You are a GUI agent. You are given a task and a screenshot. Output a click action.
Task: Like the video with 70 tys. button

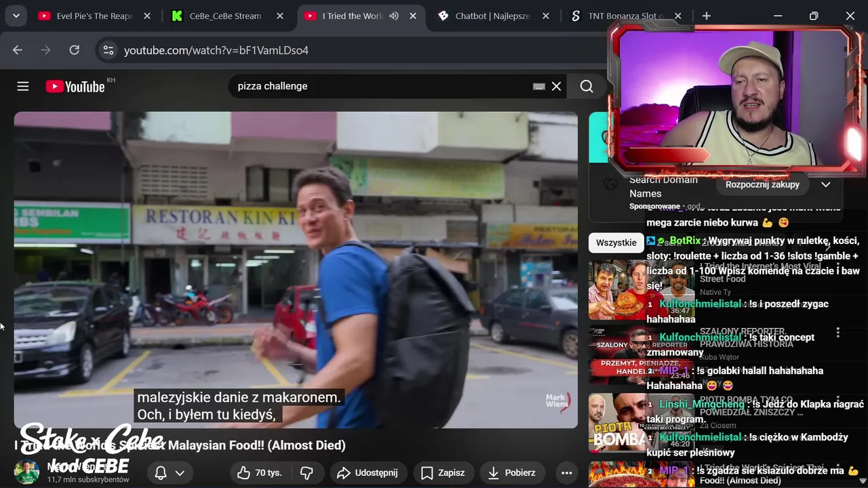(259, 473)
